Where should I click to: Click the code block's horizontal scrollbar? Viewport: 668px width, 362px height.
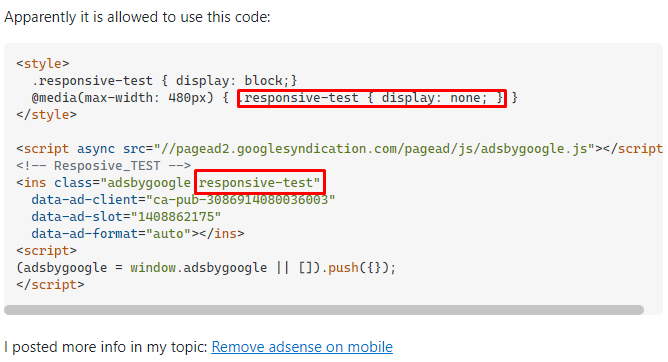click(x=324, y=310)
